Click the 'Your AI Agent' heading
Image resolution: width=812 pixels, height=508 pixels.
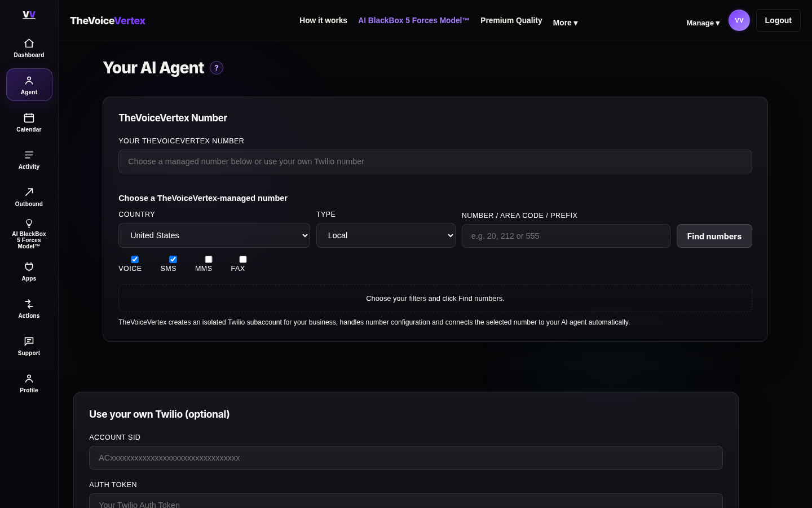(153, 68)
